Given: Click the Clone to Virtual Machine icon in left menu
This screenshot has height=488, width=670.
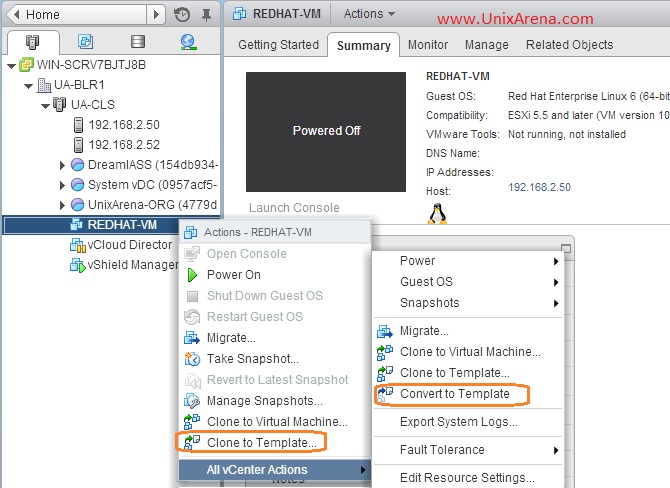Looking at the screenshot, I should 192,421.
